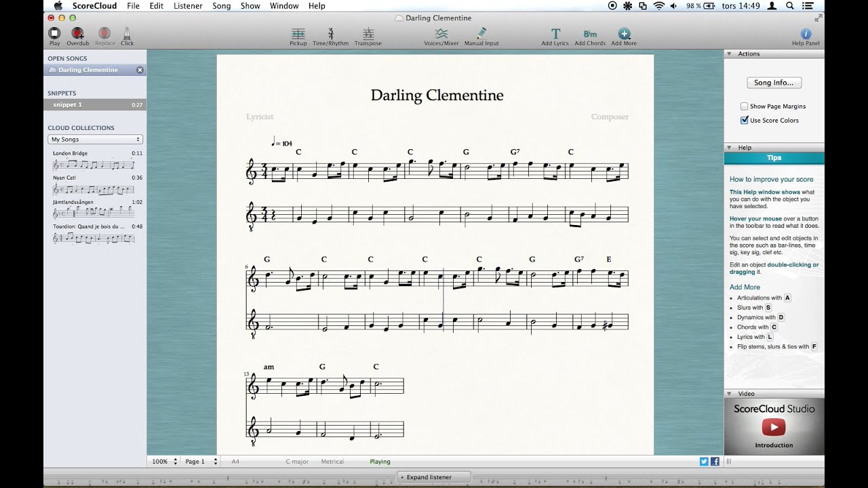The width and height of the screenshot is (868, 488).
Task: Open Notification Center list icon
Action: tap(808, 6)
